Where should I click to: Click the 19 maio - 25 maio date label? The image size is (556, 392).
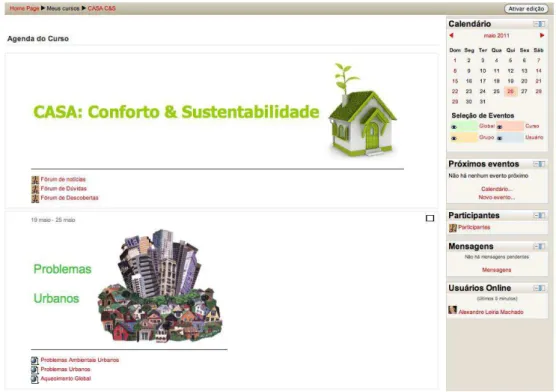click(53, 220)
